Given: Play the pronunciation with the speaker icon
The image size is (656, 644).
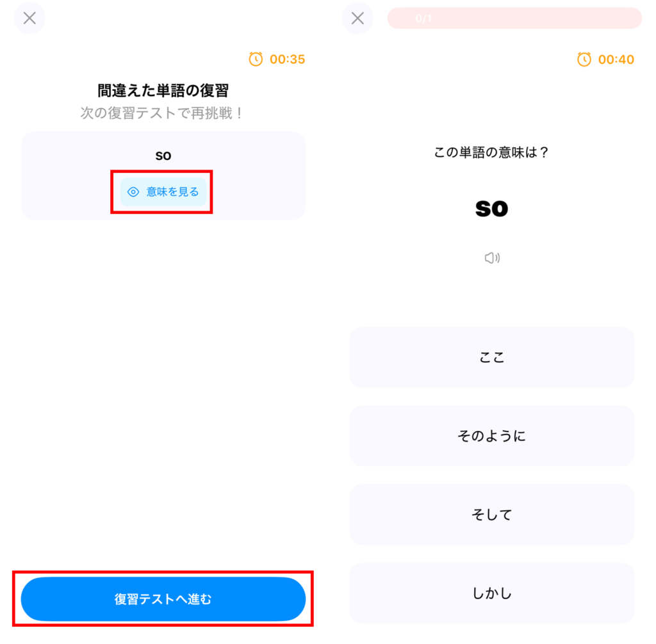Looking at the screenshot, I should click(x=491, y=258).
